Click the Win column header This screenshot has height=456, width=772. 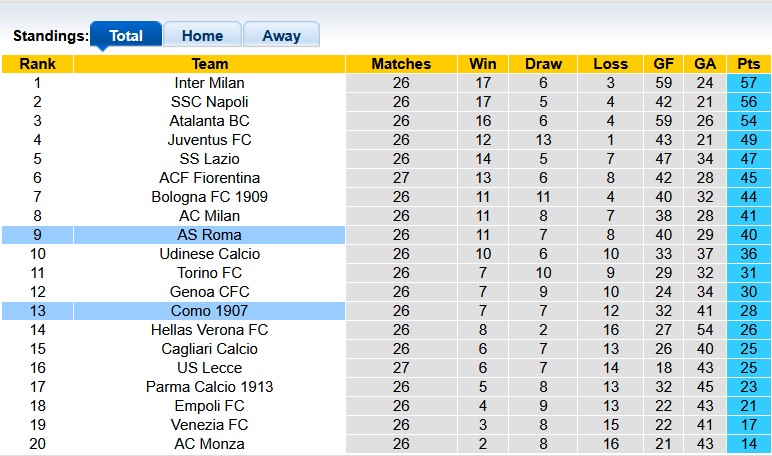pos(483,64)
